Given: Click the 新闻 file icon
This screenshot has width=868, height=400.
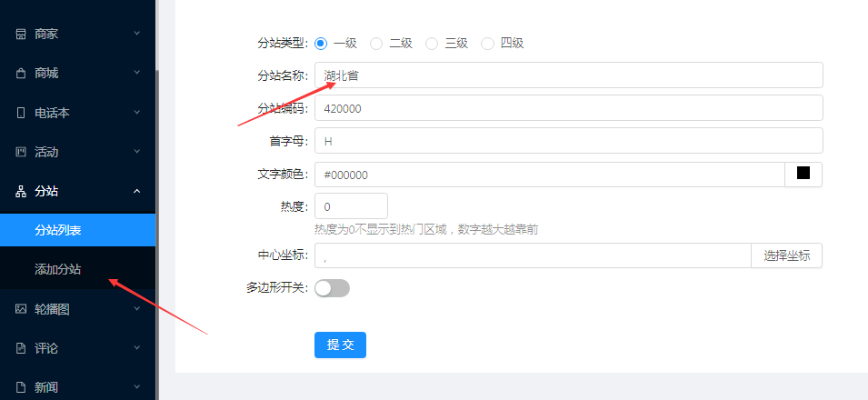Looking at the screenshot, I should tap(21, 387).
